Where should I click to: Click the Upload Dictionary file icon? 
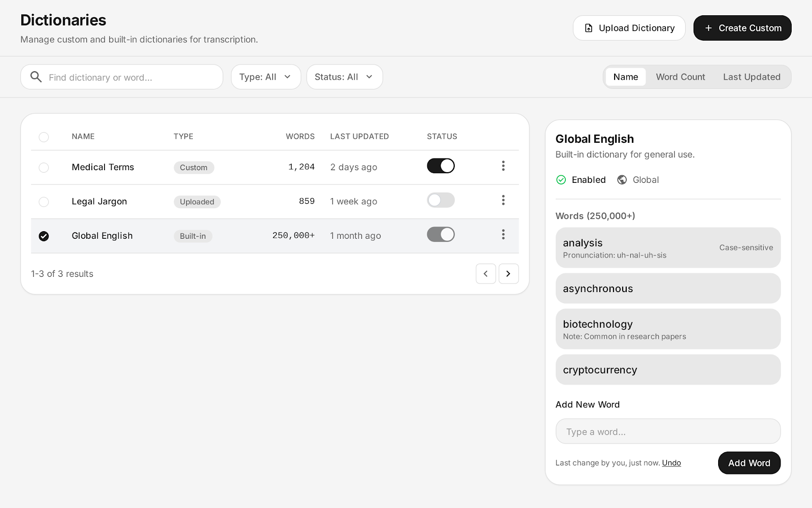point(589,28)
